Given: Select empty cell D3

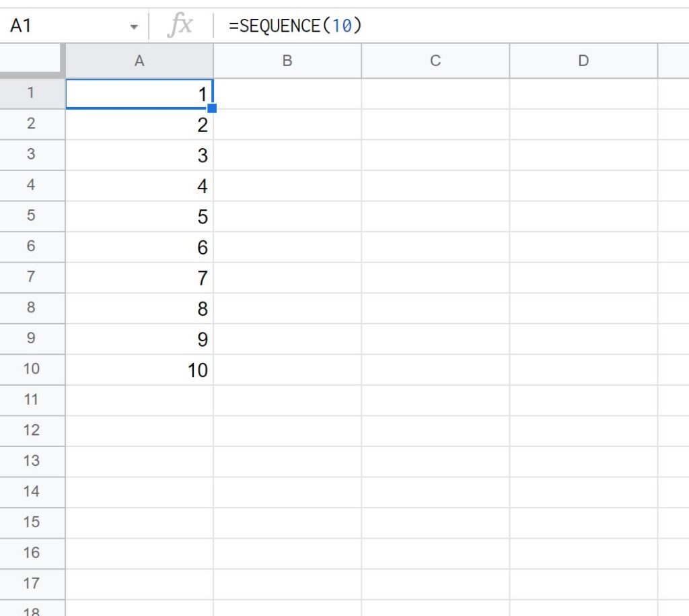Looking at the screenshot, I should pyautogui.click(x=583, y=156).
